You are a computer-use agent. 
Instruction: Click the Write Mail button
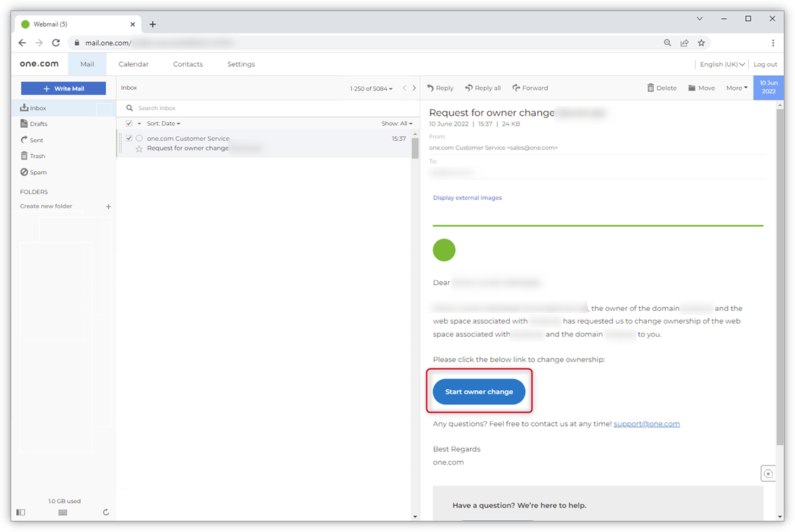pos(63,88)
